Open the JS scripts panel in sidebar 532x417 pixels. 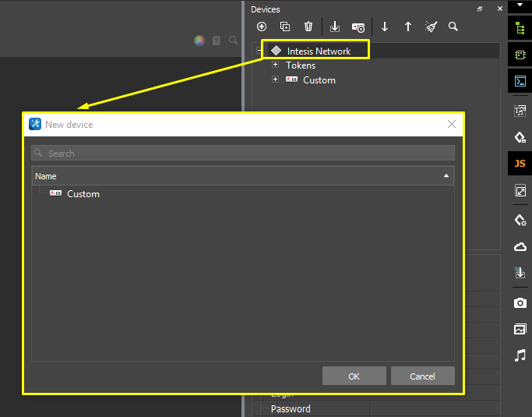coord(520,164)
